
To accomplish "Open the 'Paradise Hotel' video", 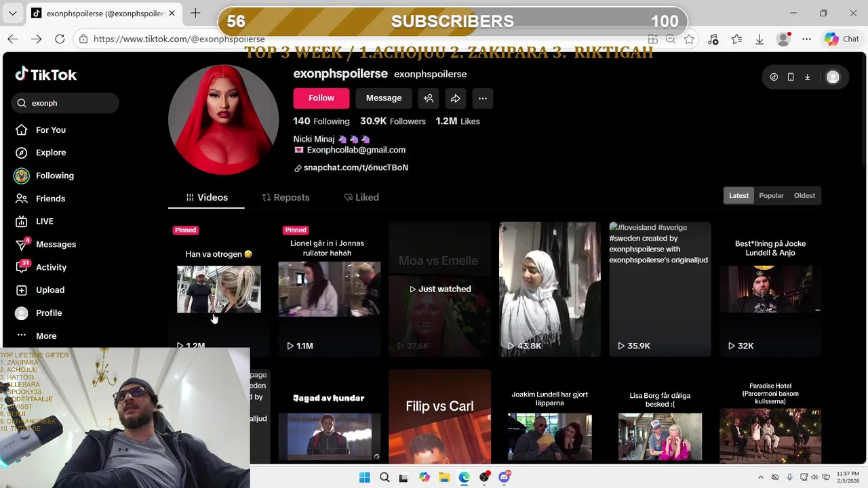I will click(770, 417).
